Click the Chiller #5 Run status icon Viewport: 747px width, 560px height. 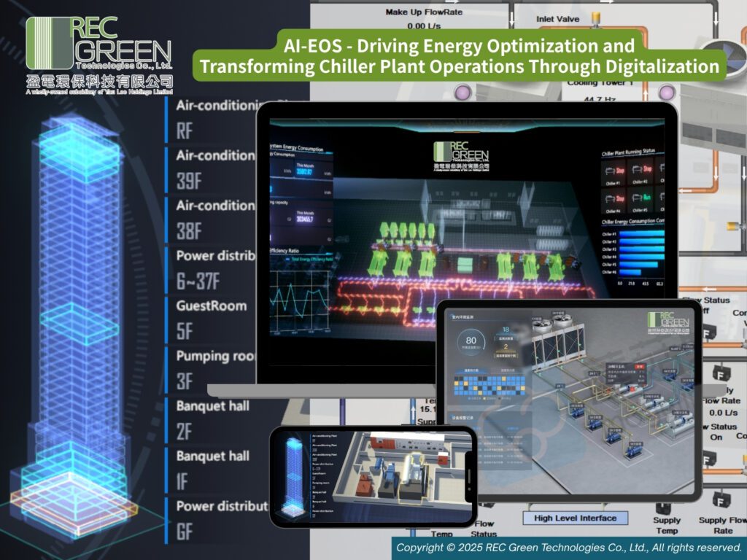pyautogui.click(x=640, y=198)
